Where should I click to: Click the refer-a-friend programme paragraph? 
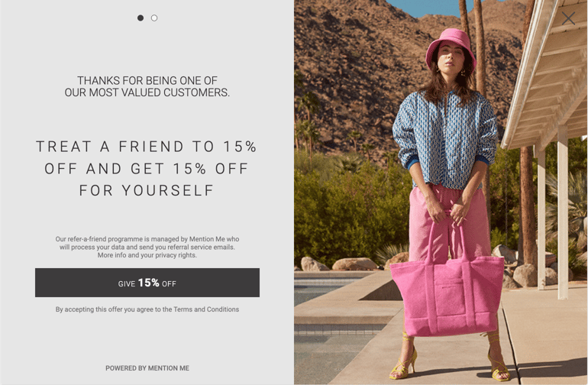pos(147,247)
